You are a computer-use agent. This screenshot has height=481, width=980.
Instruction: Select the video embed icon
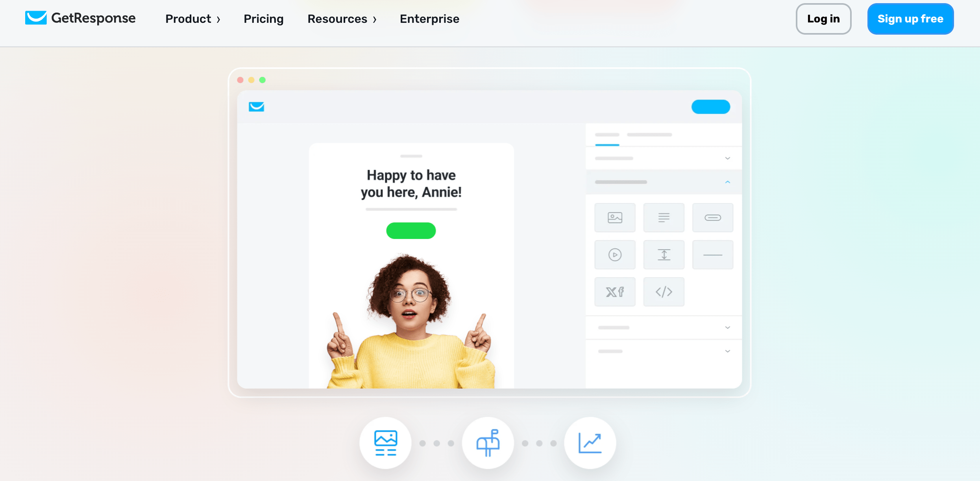[615, 255]
